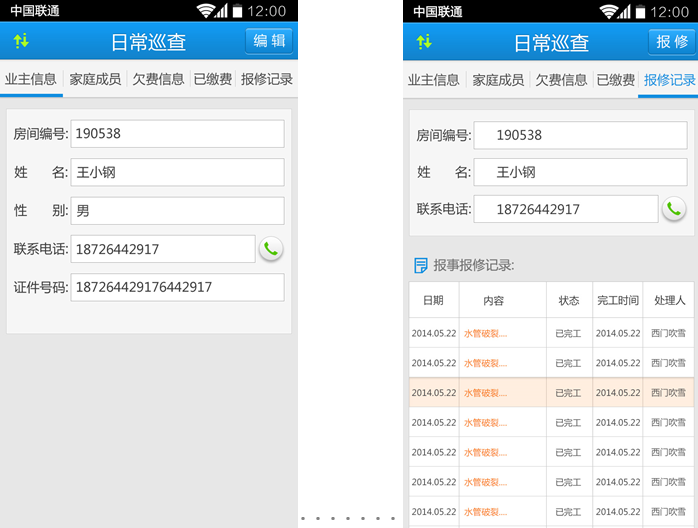Screen dimensions: 698x528
Task: Tap signal strength icon on left screen status bar
Action: (x=222, y=11)
